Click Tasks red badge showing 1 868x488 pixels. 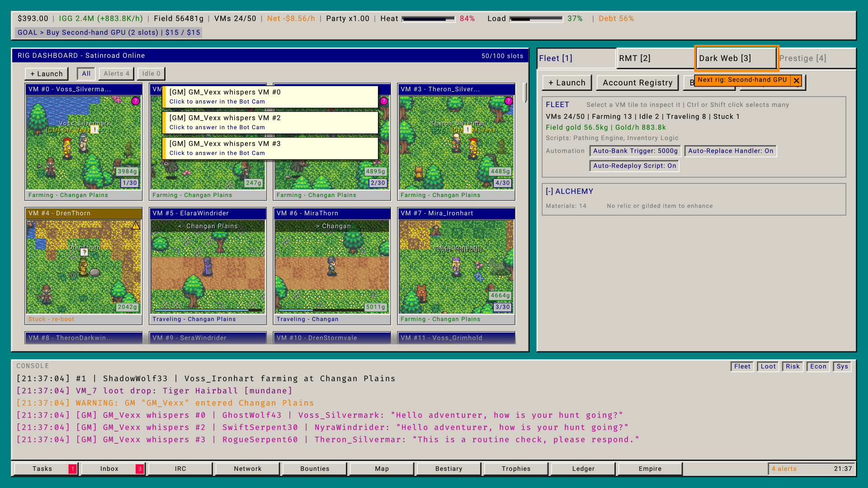tap(72, 469)
